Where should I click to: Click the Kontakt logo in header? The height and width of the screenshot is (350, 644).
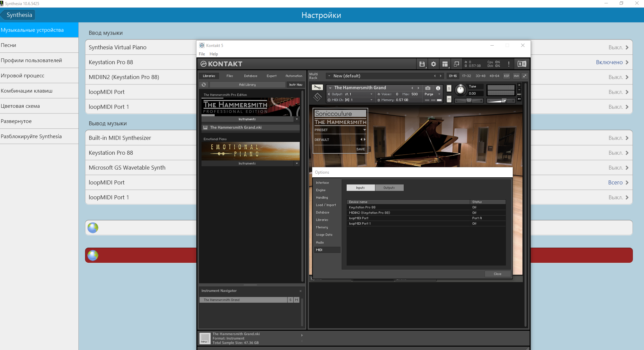221,64
